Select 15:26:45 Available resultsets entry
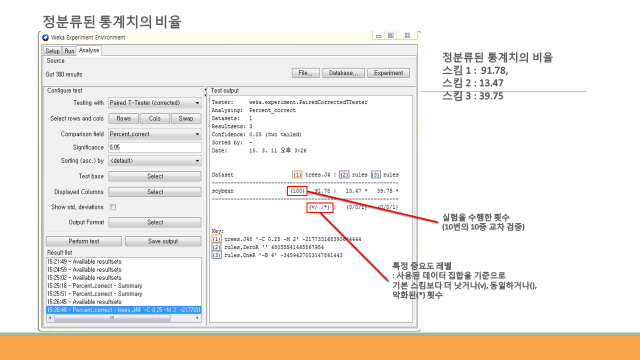 (84, 302)
